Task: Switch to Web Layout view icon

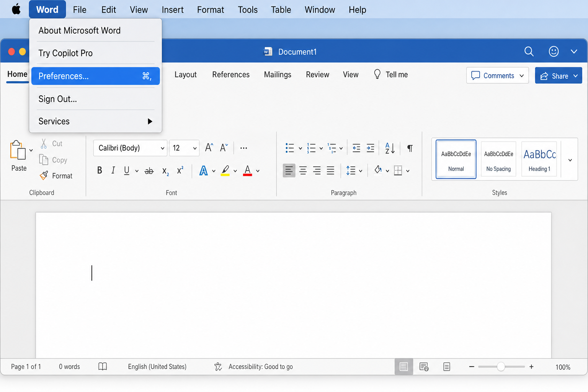Action: coord(424,367)
